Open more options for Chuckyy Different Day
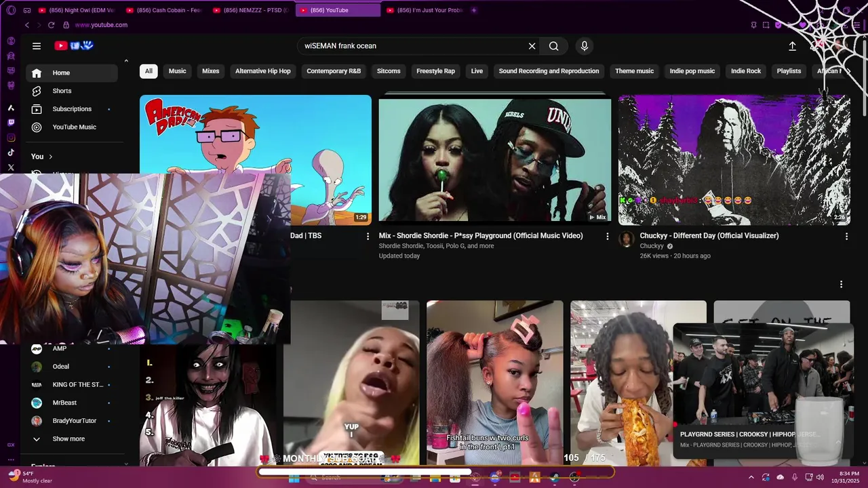Screen dimensions: 868x488 pyautogui.click(x=846, y=236)
